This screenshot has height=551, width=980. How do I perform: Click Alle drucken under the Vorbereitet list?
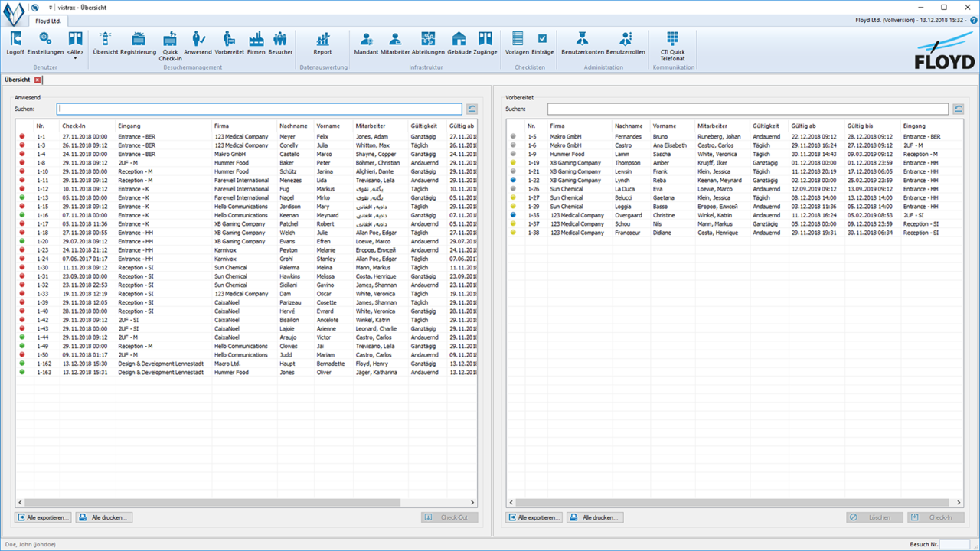[x=594, y=517]
